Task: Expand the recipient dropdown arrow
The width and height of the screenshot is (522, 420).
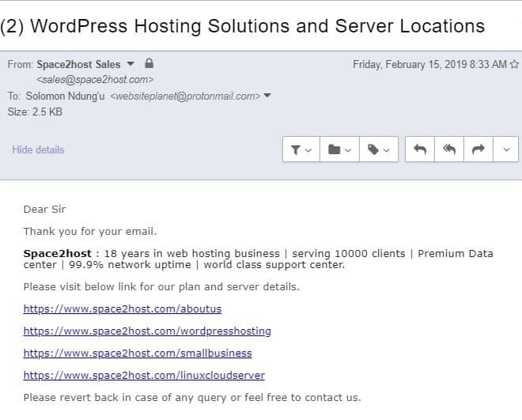Action: [x=267, y=96]
